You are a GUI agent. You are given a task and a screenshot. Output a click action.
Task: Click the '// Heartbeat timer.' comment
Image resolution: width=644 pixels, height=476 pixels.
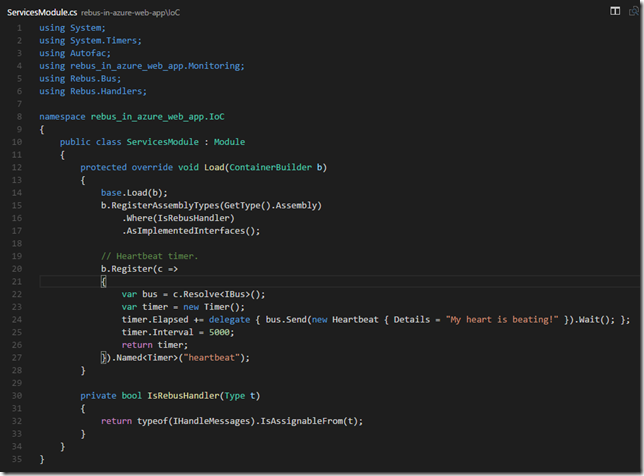pyautogui.click(x=150, y=256)
